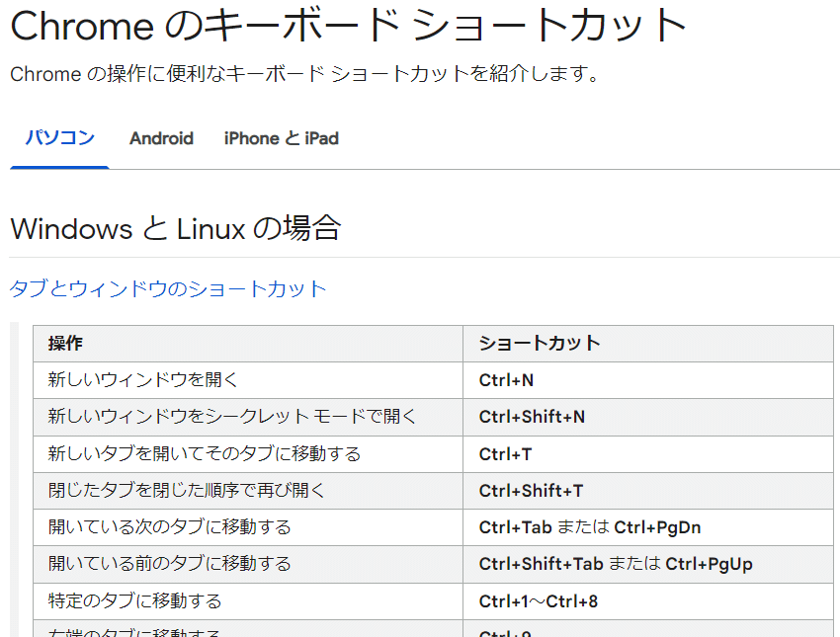
Task: Select 特定のタブに移動する cell
Action: point(248,601)
